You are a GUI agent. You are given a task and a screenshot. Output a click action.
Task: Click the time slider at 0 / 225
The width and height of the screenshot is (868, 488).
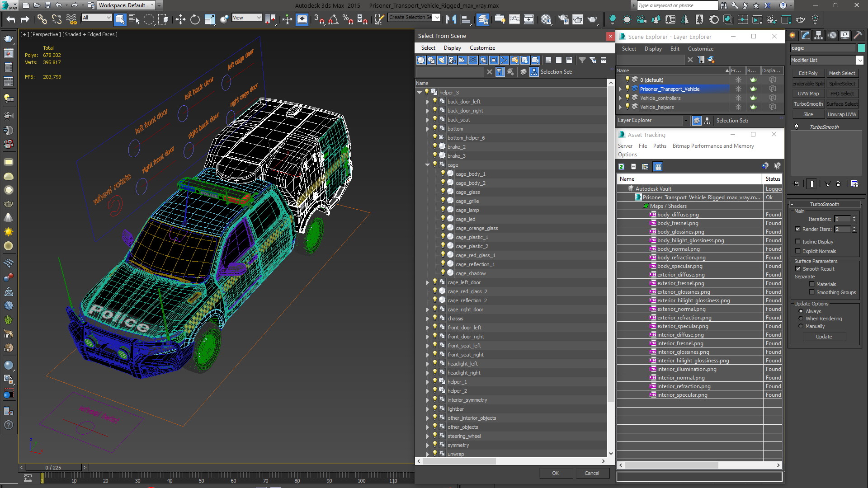point(53,468)
